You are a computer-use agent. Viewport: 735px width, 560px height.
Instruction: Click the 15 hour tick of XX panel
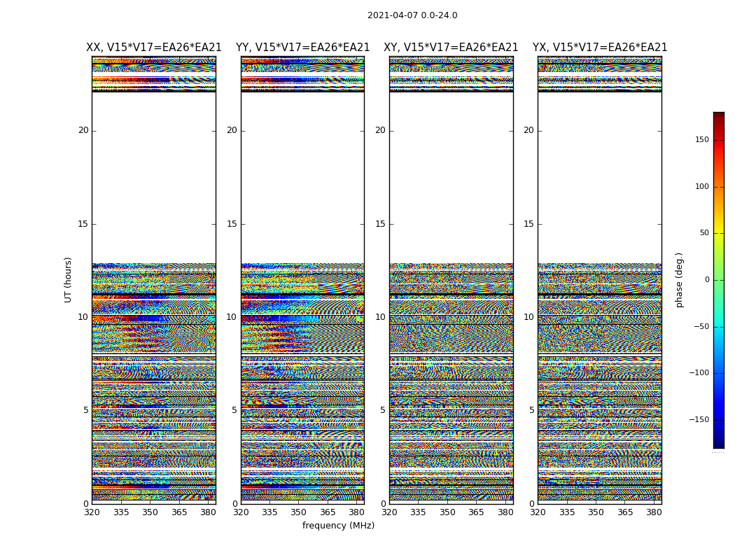point(83,224)
